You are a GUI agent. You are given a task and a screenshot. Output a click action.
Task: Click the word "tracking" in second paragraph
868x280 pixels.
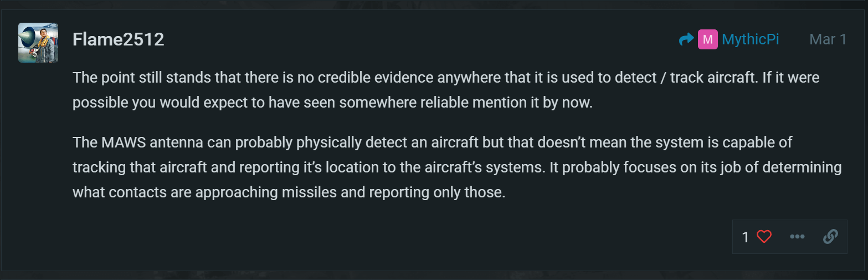(x=96, y=168)
